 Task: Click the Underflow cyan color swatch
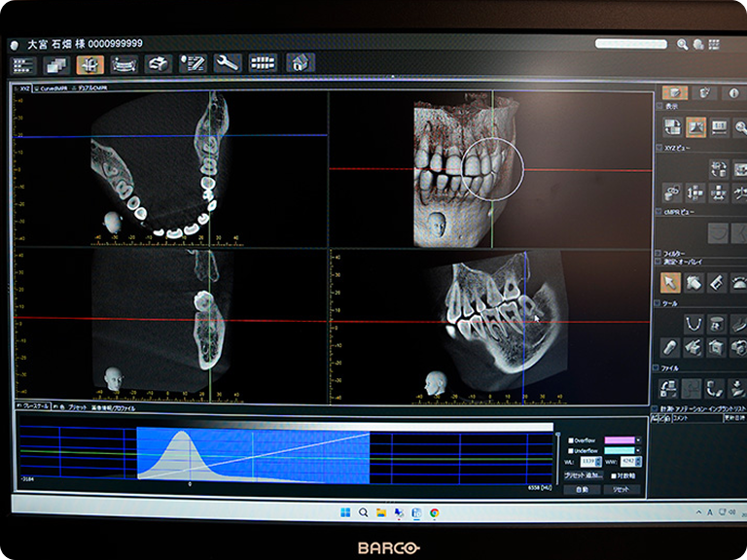(x=618, y=451)
